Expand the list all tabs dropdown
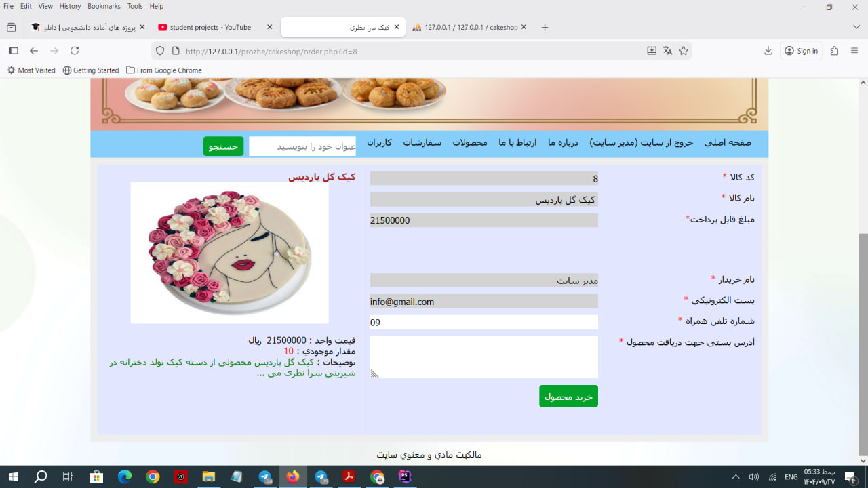The height and width of the screenshot is (488, 868). (856, 28)
